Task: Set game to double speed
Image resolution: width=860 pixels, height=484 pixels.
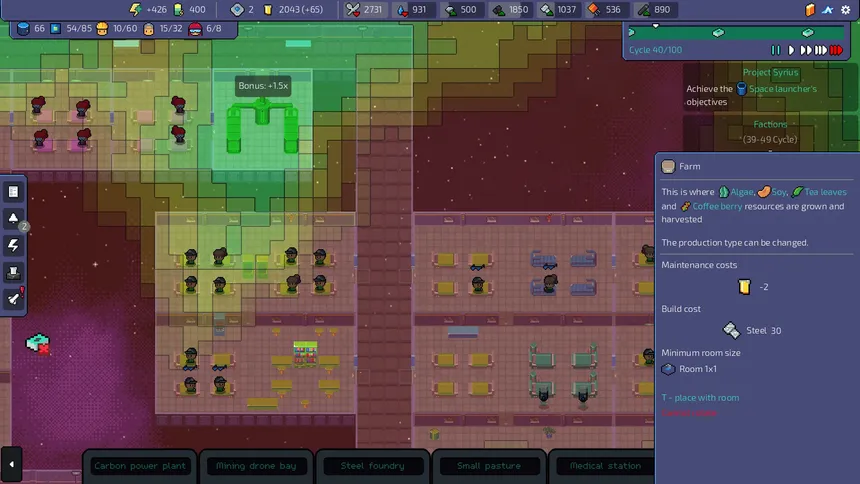Action: coord(806,50)
